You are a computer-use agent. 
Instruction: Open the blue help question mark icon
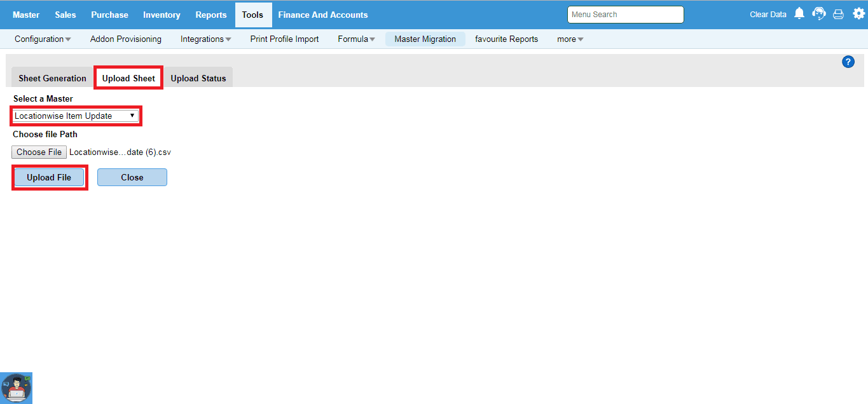848,62
